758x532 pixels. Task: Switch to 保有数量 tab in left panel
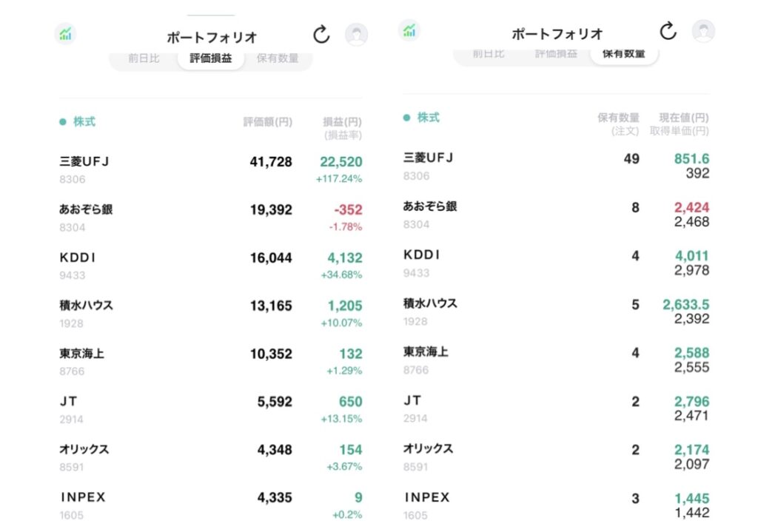point(278,58)
